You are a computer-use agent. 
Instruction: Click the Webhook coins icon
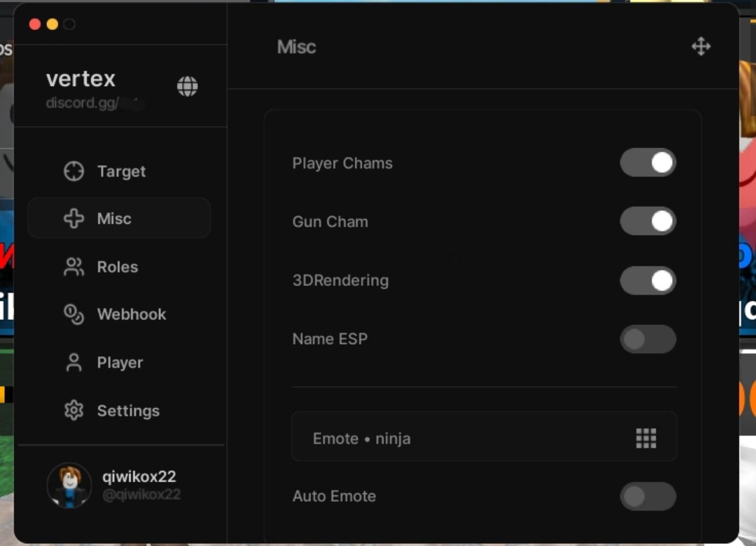(74, 315)
